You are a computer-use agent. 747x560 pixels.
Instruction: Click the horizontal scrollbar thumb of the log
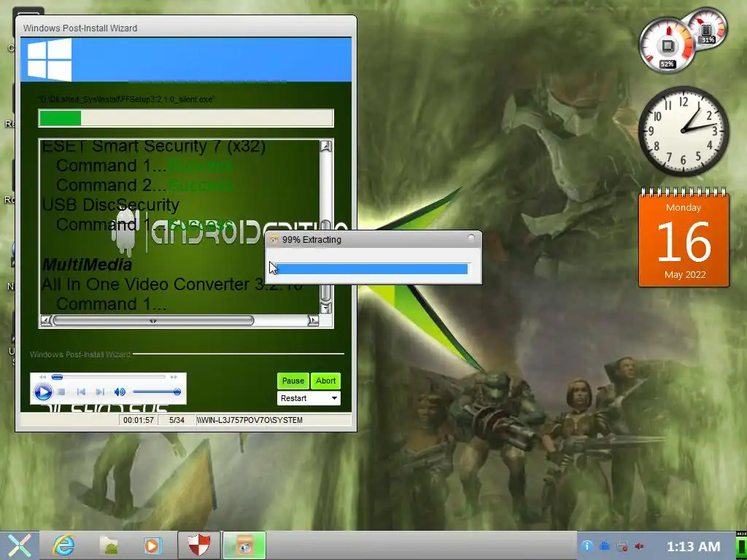[153, 321]
